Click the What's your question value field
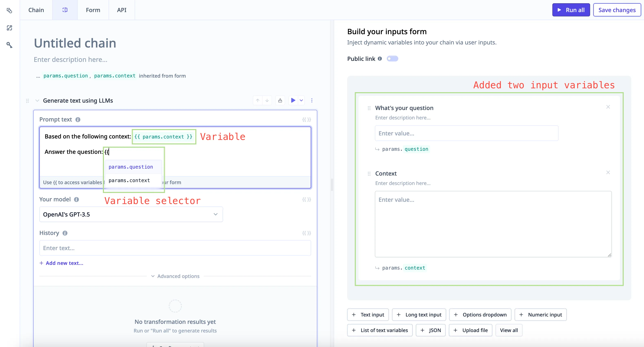The height and width of the screenshot is (347, 644). (x=466, y=133)
